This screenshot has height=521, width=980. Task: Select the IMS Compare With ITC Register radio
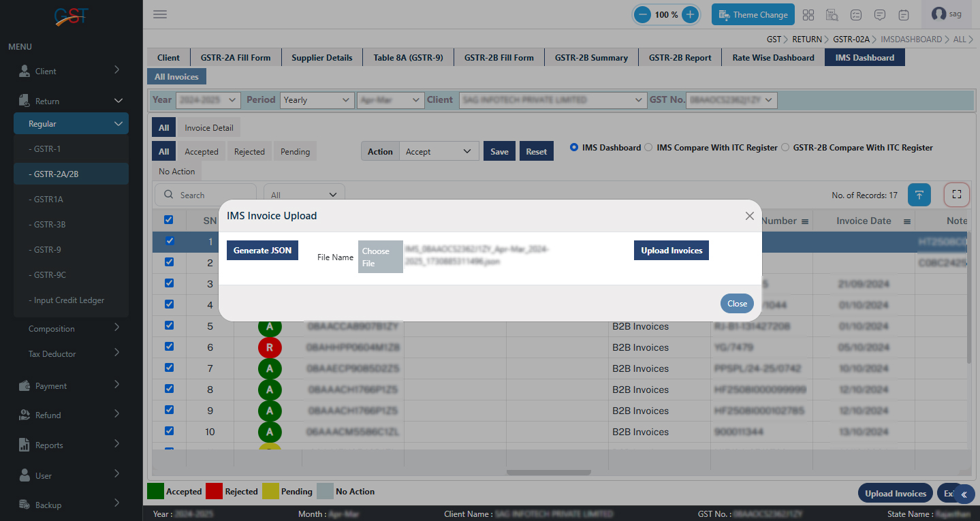point(648,147)
